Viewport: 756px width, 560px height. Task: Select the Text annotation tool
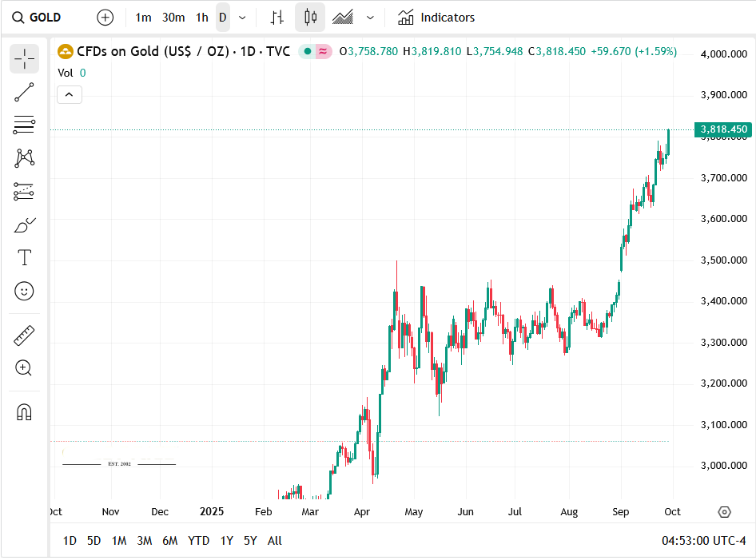coord(24,258)
